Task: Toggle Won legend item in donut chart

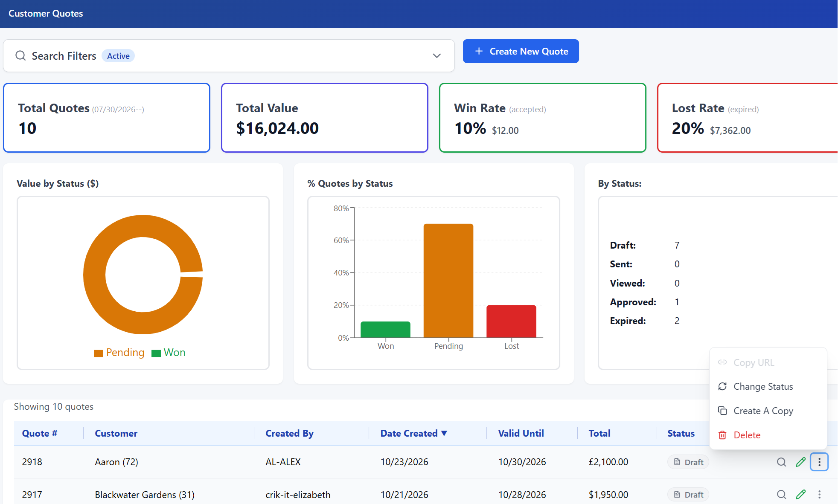Action: 169,353
